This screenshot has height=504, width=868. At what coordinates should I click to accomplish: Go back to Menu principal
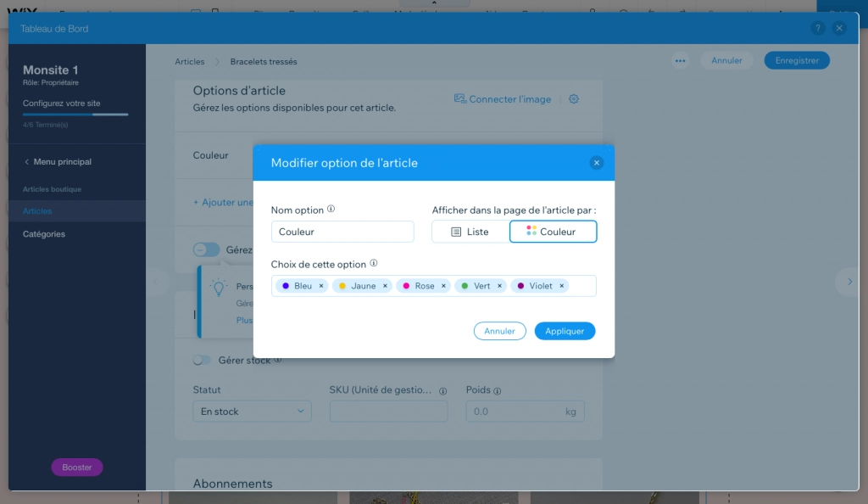58,162
